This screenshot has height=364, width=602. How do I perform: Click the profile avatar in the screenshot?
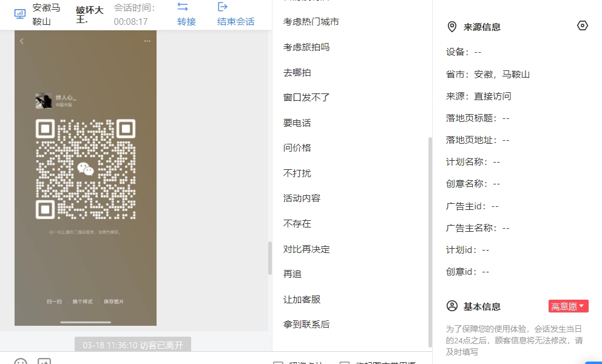(x=43, y=101)
